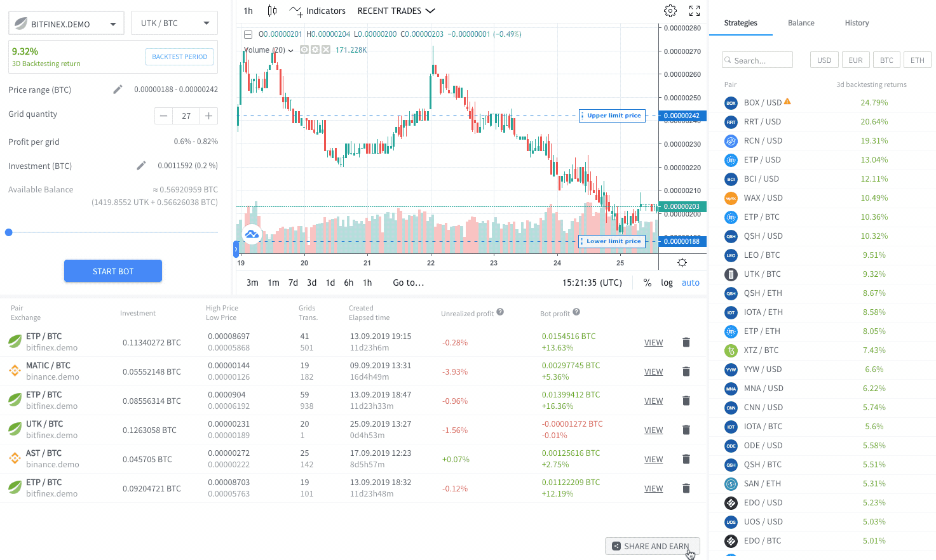Delete the UTK / BTC bot row

pyautogui.click(x=686, y=430)
